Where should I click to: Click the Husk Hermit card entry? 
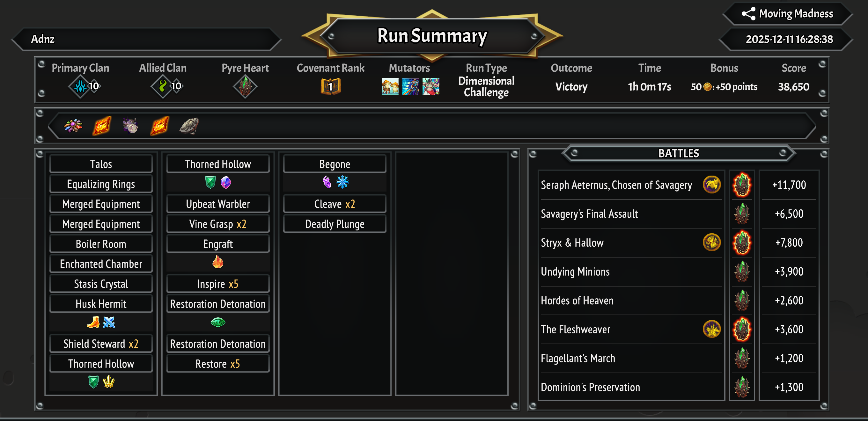pyautogui.click(x=101, y=303)
